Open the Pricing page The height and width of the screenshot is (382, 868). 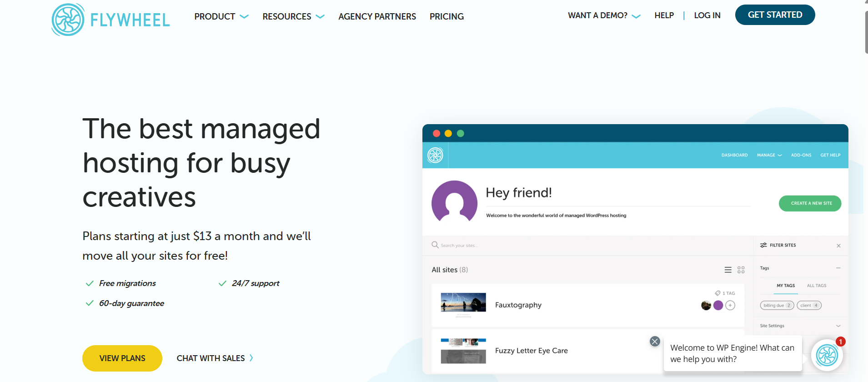[447, 16]
